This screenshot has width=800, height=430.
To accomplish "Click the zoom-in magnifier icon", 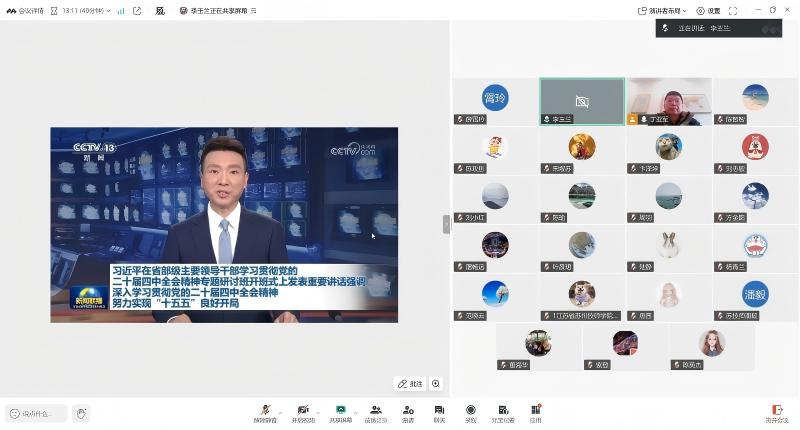I will pos(436,384).
